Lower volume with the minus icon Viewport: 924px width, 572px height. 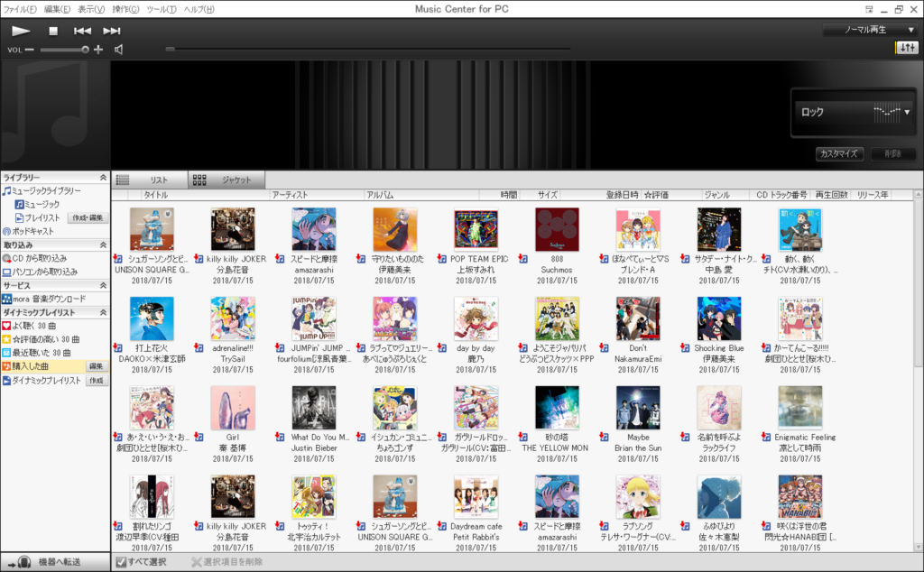(x=30, y=50)
